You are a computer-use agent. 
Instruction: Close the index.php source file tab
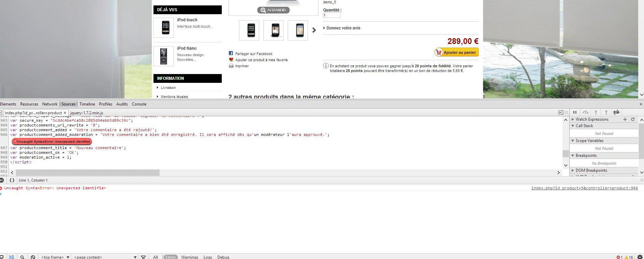tap(65, 113)
